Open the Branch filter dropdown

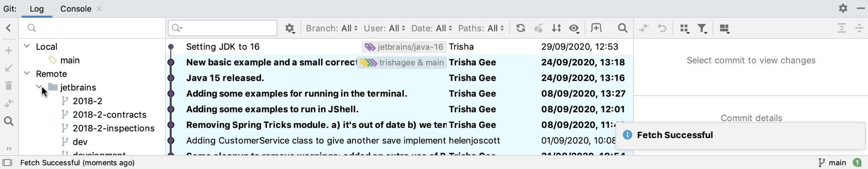tap(332, 28)
